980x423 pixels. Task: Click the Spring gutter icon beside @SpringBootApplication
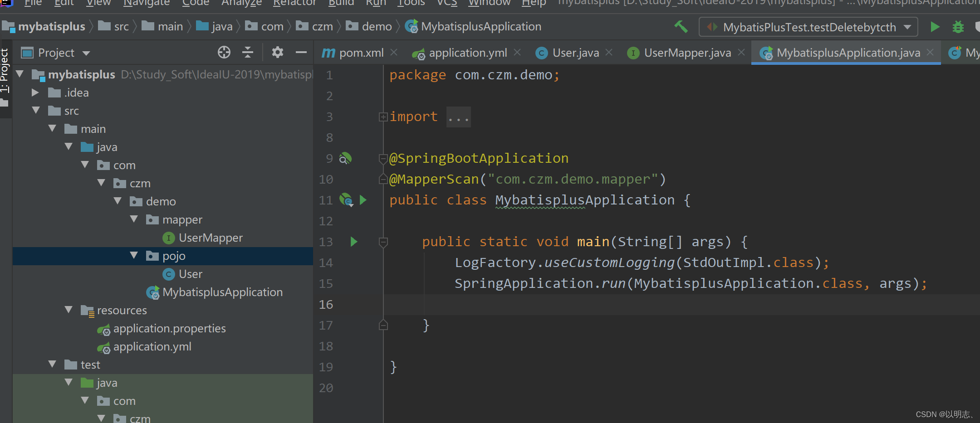(345, 158)
